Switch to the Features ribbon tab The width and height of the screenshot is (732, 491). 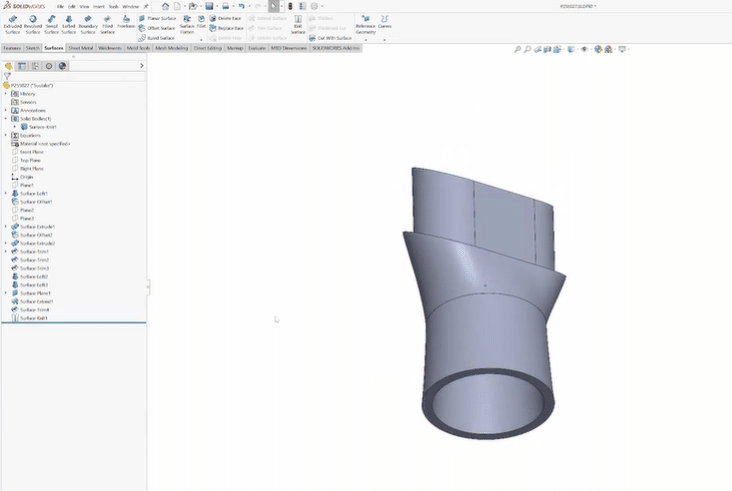[x=12, y=48]
